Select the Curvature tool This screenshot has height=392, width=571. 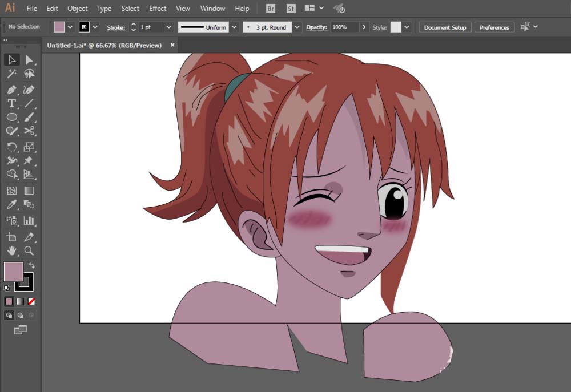click(29, 90)
